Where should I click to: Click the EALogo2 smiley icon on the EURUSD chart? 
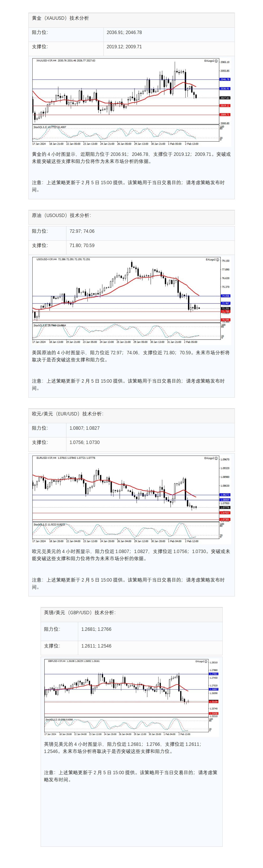tap(216, 458)
